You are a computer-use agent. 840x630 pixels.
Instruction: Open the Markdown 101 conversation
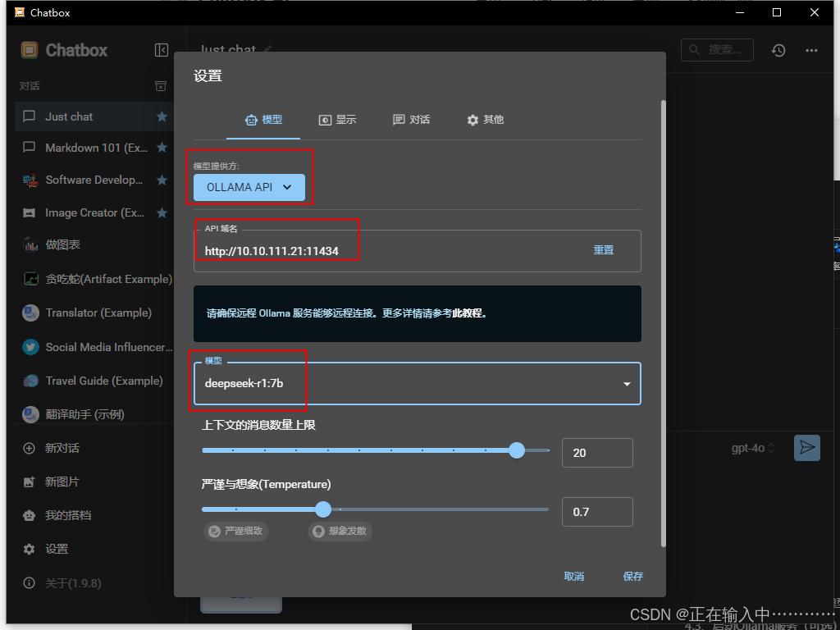pos(95,148)
